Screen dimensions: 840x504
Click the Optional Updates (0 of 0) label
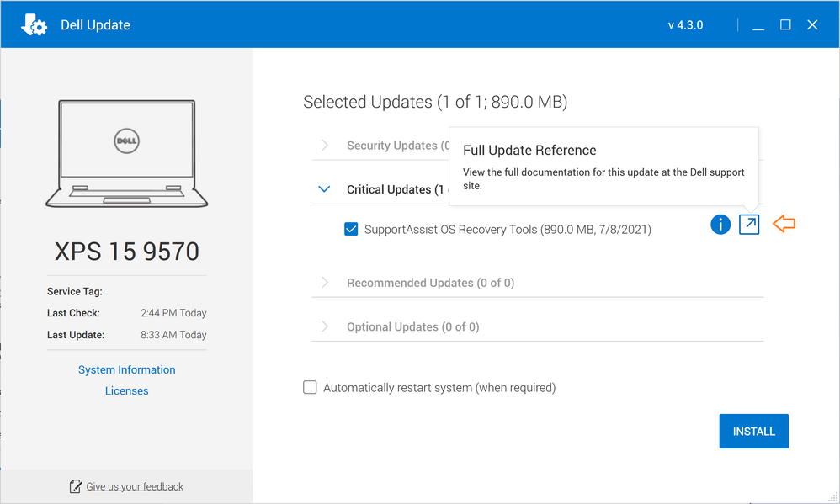point(413,326)
